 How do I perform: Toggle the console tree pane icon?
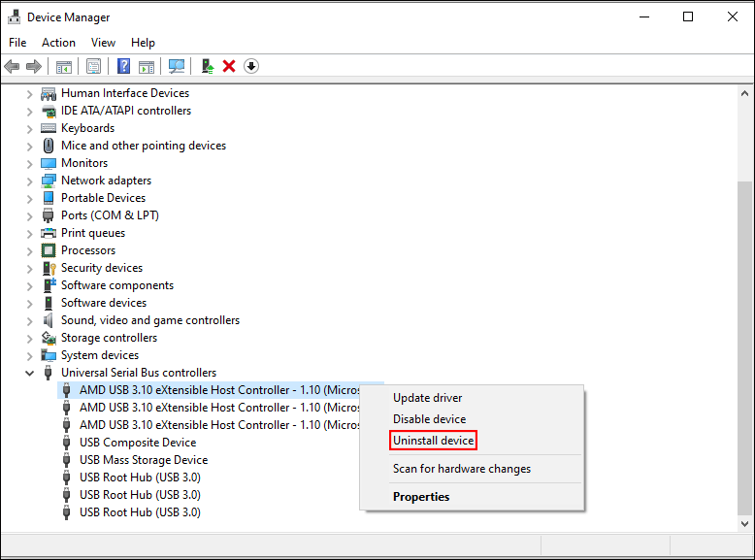tap(63, 66)
